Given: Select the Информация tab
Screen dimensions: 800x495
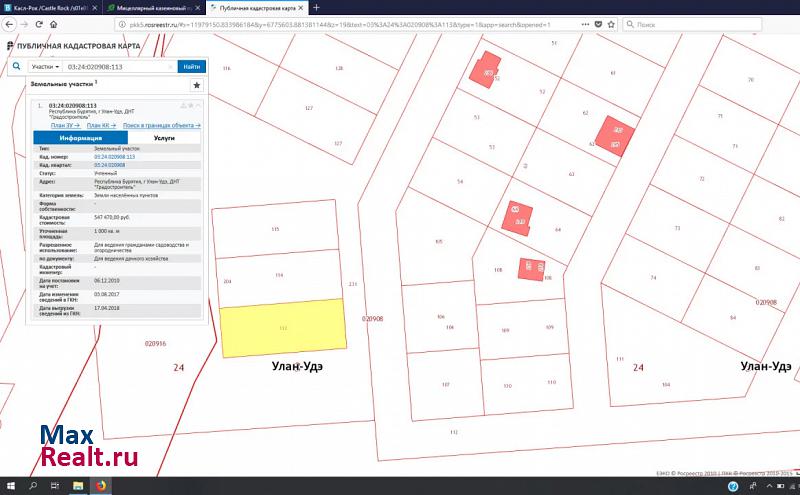Looking at the screenshot, I should (81, 139).
